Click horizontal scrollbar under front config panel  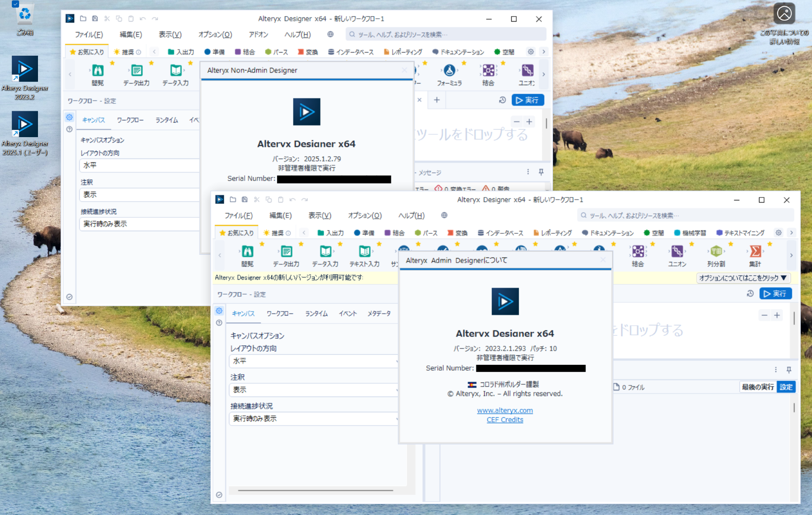[x=316, y=490]
